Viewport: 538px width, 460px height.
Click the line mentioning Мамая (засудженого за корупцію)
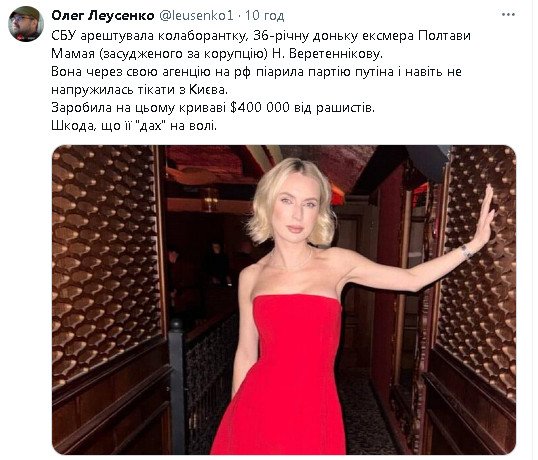point(217,54)
